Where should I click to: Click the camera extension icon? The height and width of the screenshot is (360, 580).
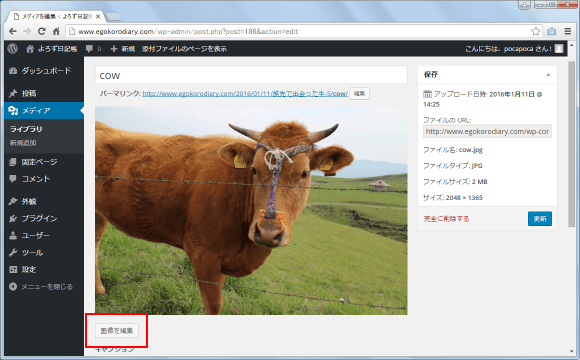552,31
